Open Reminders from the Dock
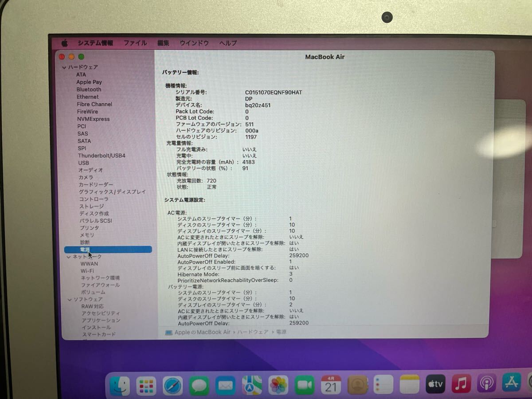The width and height of the screenshot is (532, 399). pos(383,385)
